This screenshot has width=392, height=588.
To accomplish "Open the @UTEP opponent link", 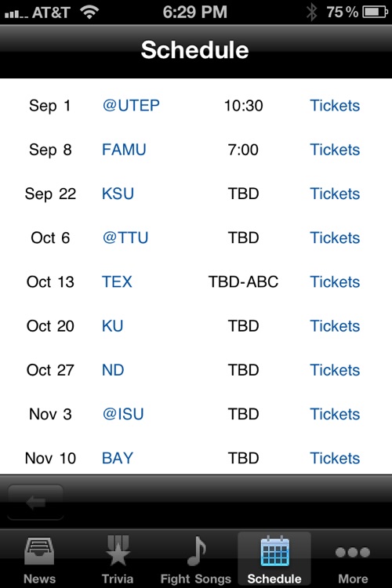I will pos(131,106).
